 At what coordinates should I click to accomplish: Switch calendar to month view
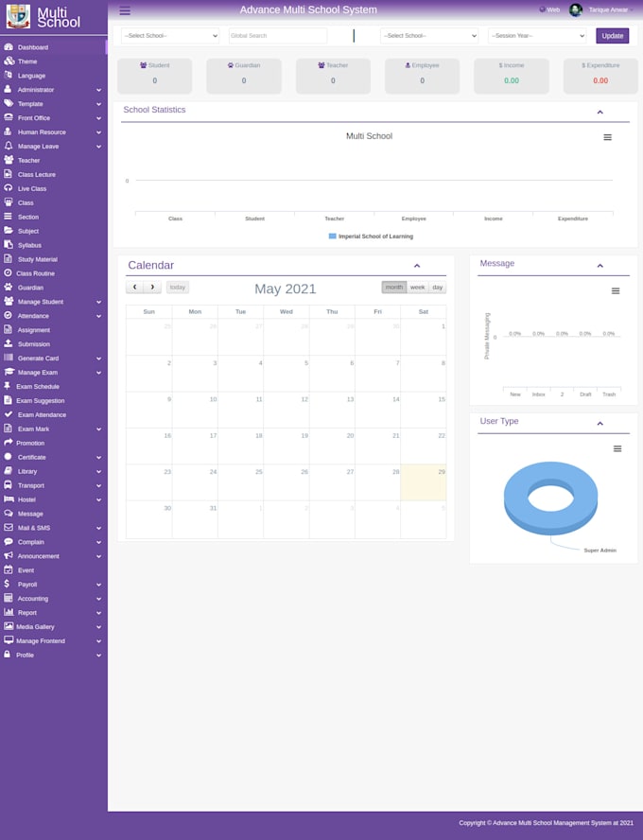coord(394,288)
